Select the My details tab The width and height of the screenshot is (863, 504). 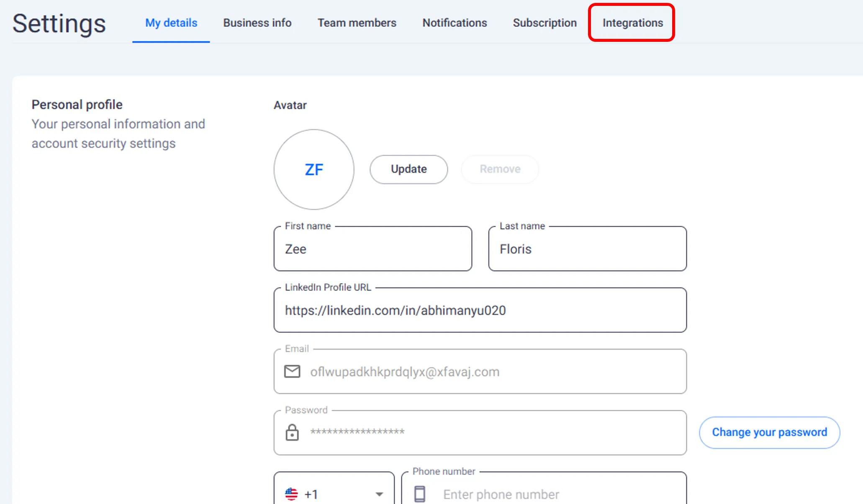[171, 23]
